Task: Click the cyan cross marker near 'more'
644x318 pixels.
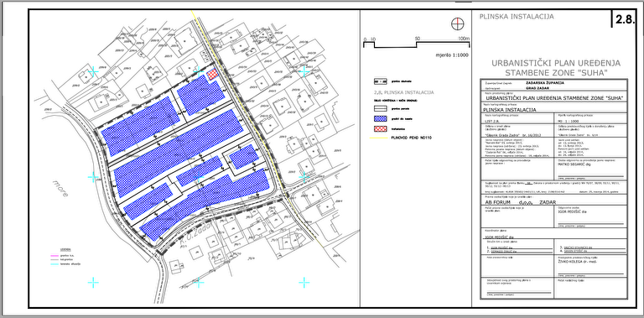Action: click(x=93, y=177)
